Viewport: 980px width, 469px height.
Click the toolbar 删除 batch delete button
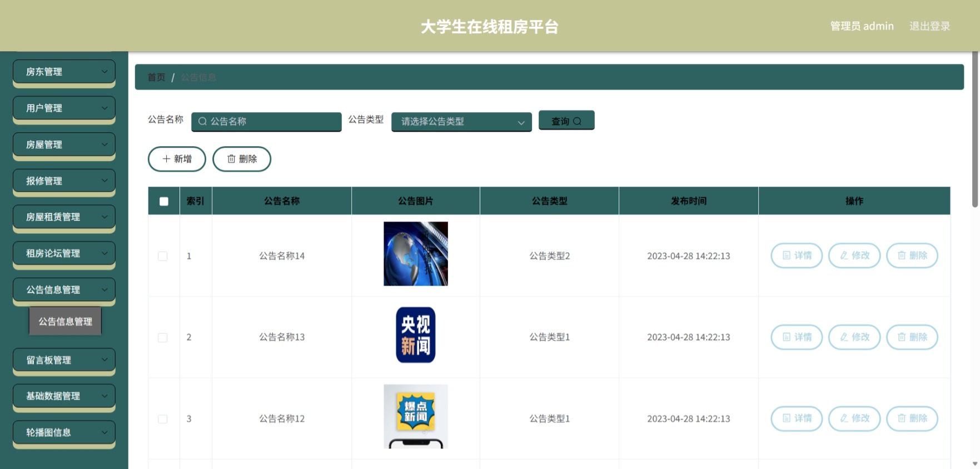242,159
